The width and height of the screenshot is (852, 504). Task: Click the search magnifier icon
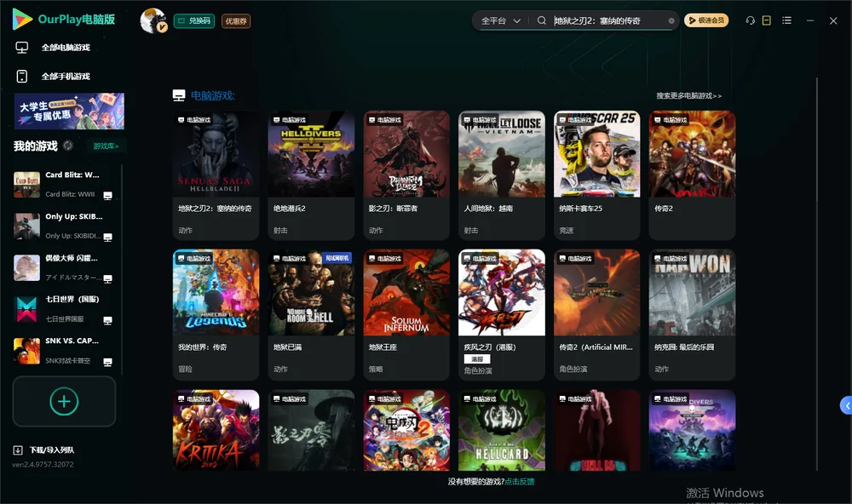pyautogui.click(x=542, y=20)
